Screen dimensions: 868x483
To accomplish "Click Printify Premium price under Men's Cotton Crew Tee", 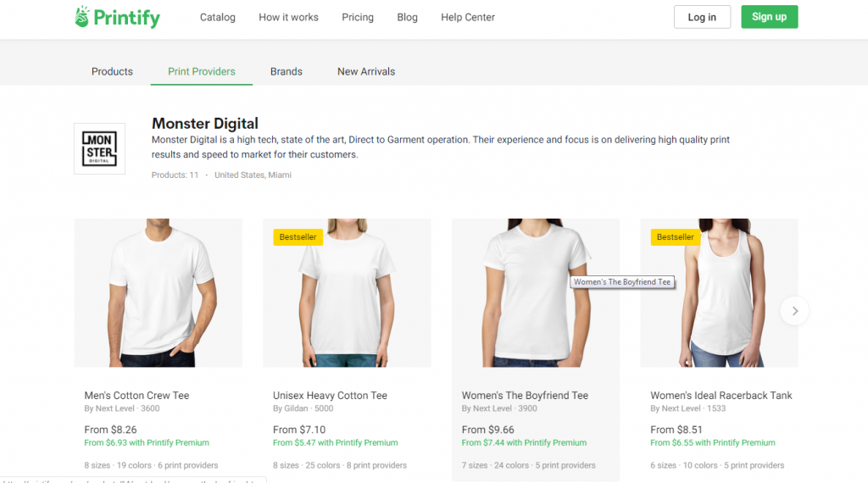I will click(x=147, y=442).
